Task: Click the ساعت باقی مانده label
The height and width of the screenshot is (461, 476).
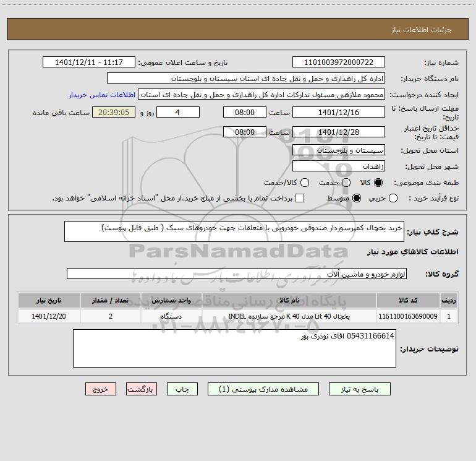Action: [61, 113]
